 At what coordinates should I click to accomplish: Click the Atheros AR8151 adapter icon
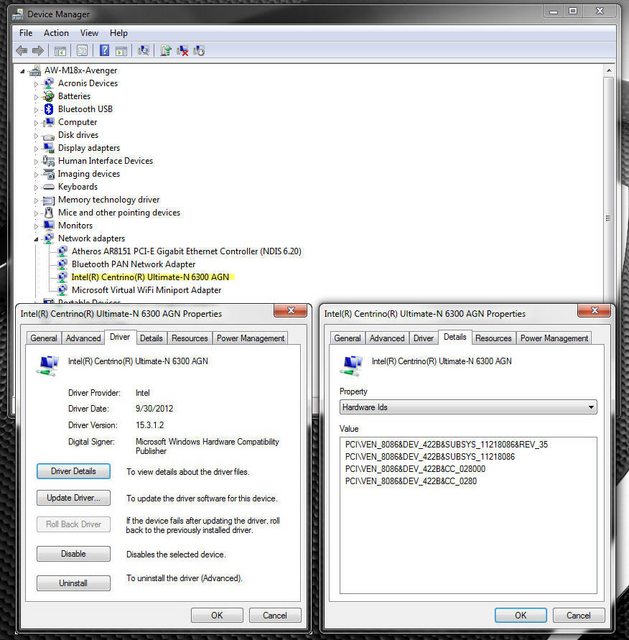(62, 251)
